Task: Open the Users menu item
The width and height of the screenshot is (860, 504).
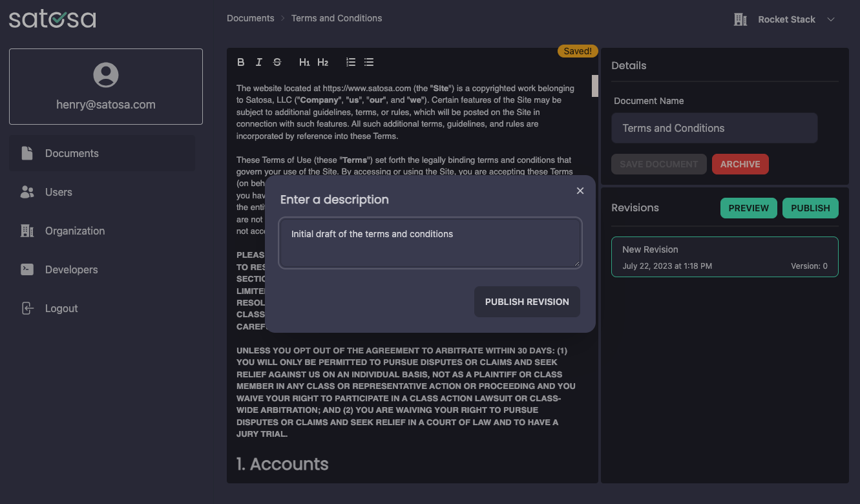Action: 102,192
